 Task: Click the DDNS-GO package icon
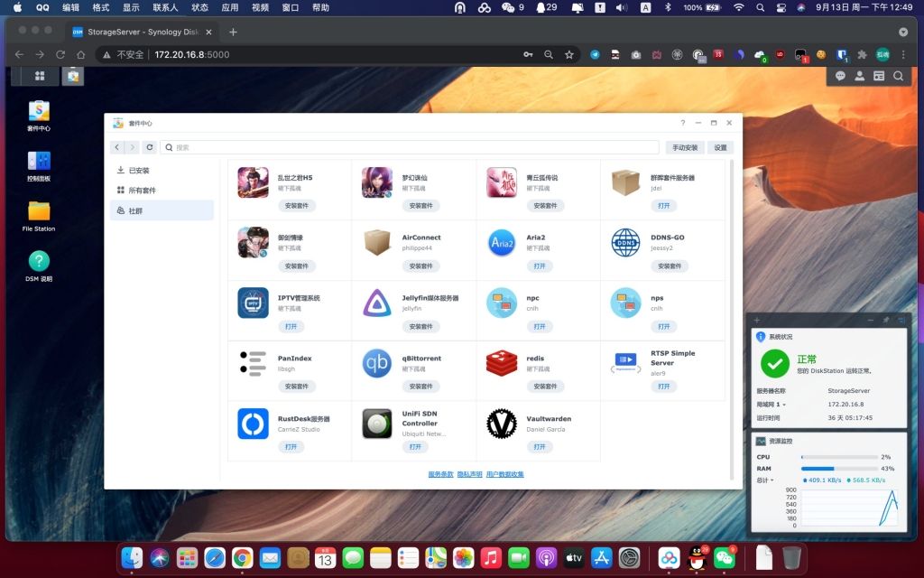[x=626, y=243]
